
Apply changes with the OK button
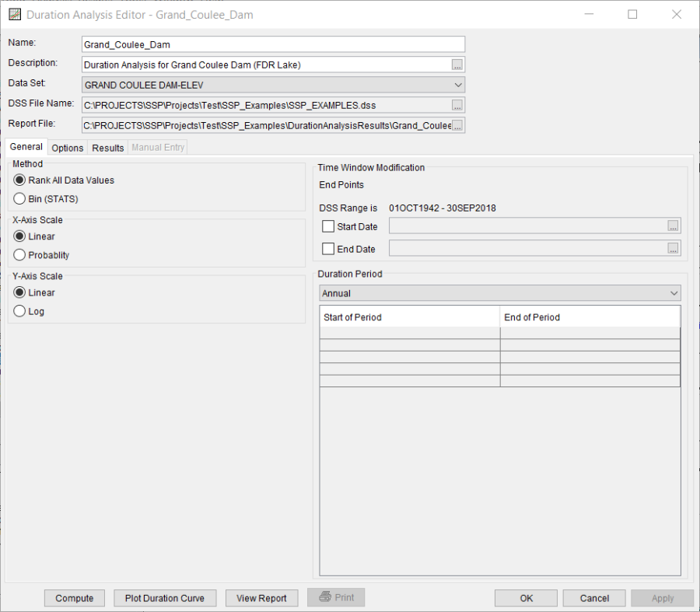526,597
